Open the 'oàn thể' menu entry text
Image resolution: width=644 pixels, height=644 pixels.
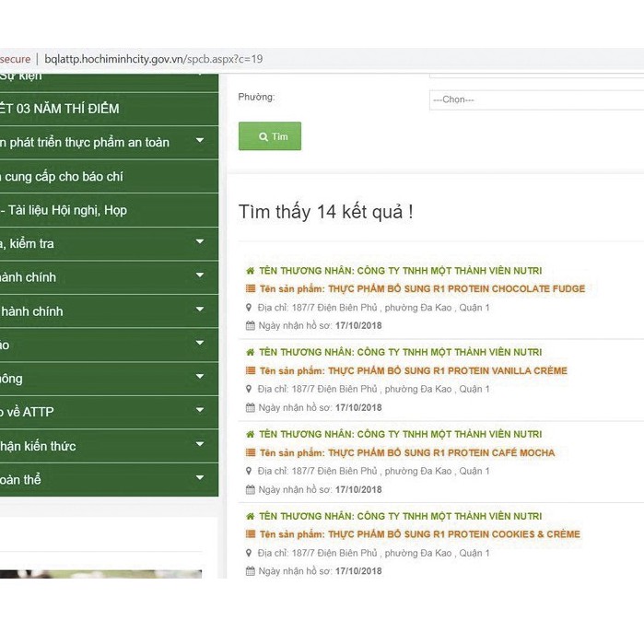click(20, 480)
